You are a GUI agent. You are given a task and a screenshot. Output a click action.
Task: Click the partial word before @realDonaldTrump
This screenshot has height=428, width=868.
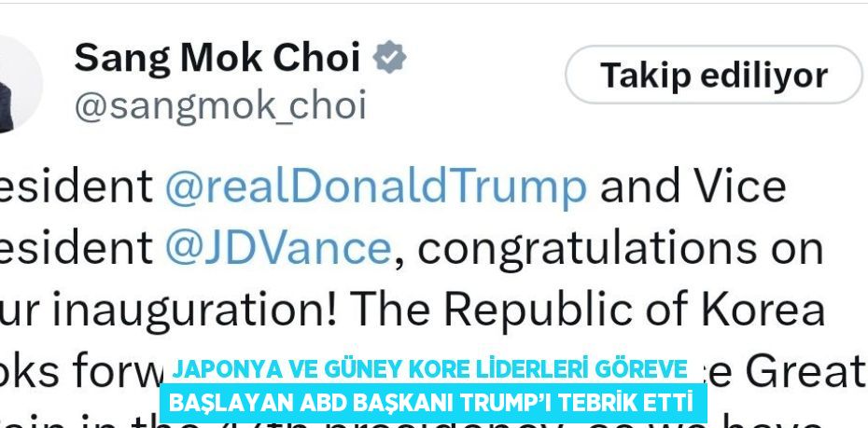[77, 186]
